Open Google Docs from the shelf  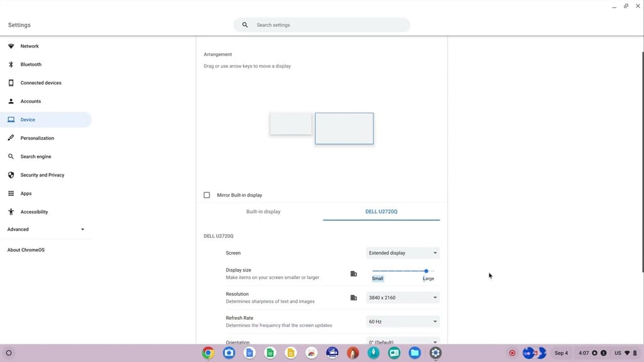coord(249,353)
